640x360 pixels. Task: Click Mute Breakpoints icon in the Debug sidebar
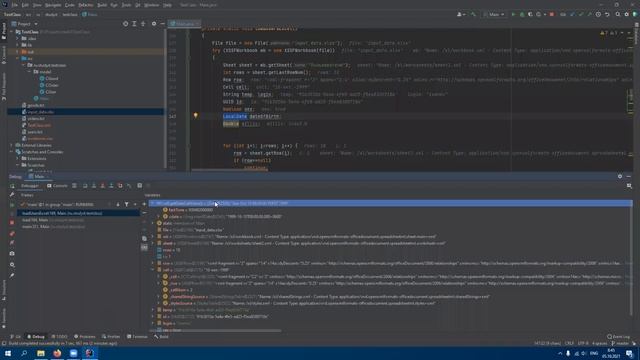pyautogui.click(x=12, y=243)
